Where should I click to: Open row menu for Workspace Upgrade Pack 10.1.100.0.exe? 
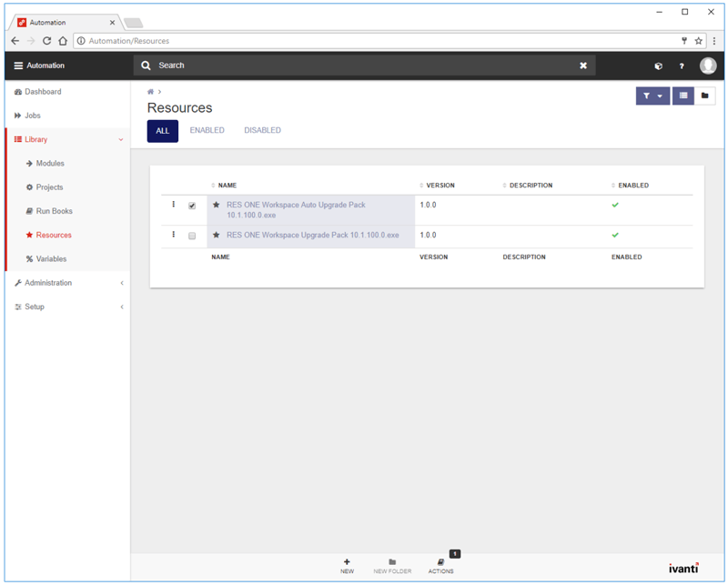tap(174, 235)
